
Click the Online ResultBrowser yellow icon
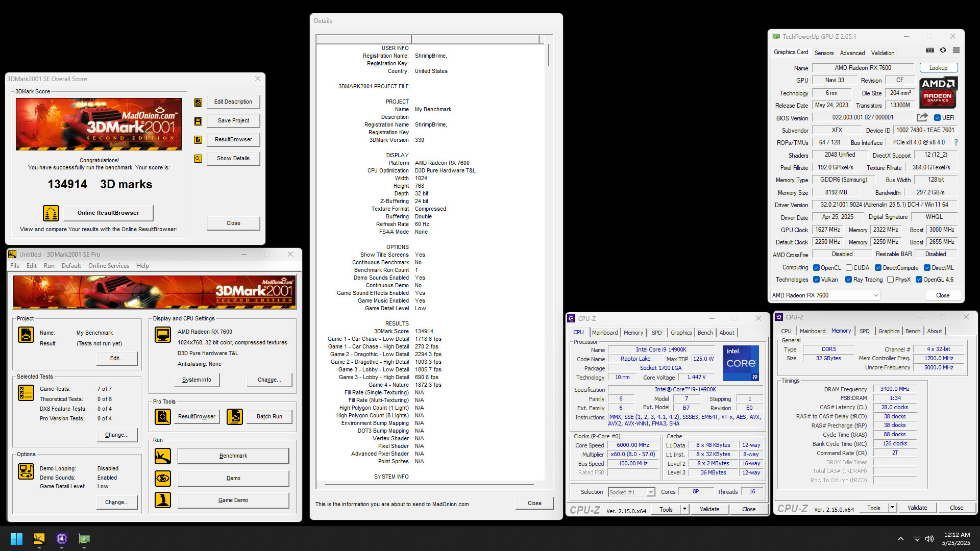(x=51, y=213)
